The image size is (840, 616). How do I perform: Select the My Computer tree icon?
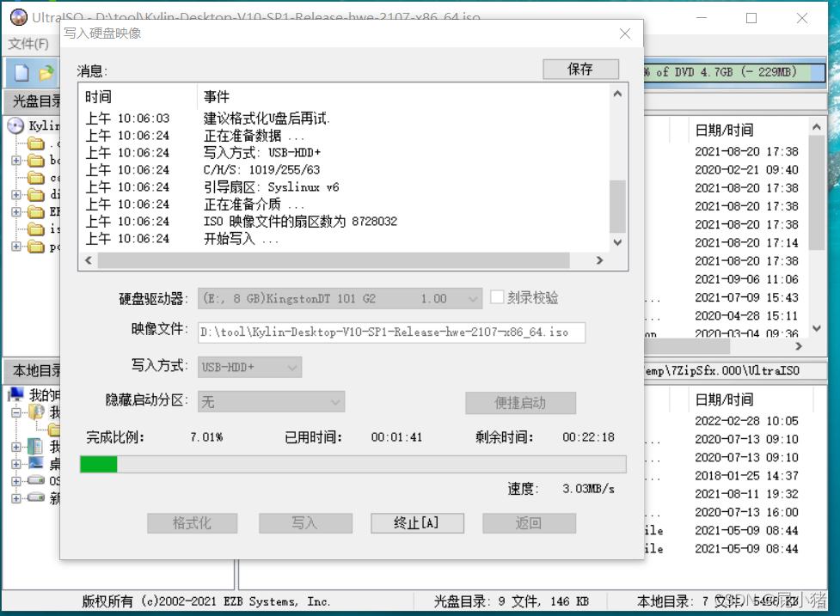click(16, 394)
